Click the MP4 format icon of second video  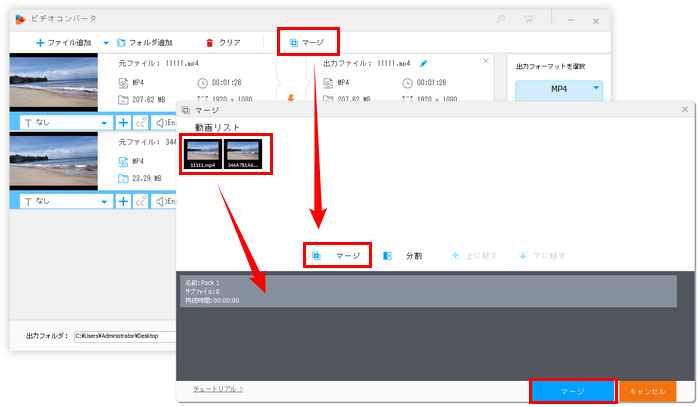(123, 162)
